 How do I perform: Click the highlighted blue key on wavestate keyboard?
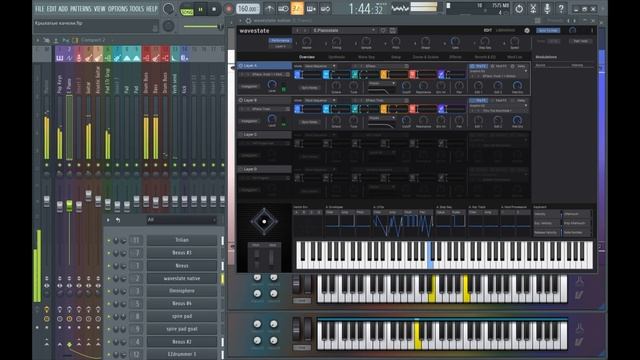click(430, 255)
